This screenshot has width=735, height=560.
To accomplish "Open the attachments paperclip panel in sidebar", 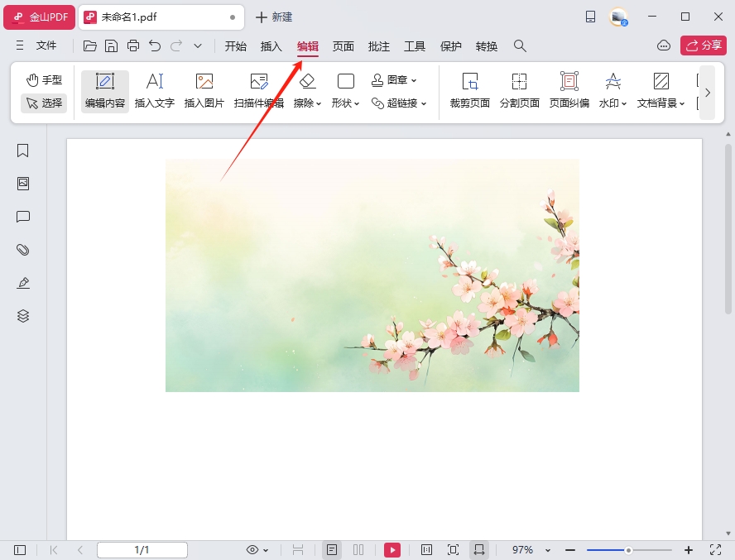I will click(x=23, y=250).
